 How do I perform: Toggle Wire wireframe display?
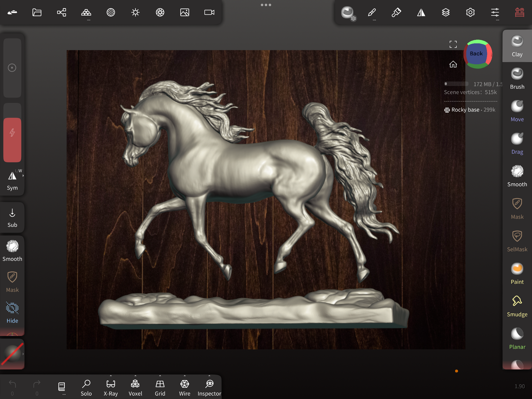coord(184,388)
